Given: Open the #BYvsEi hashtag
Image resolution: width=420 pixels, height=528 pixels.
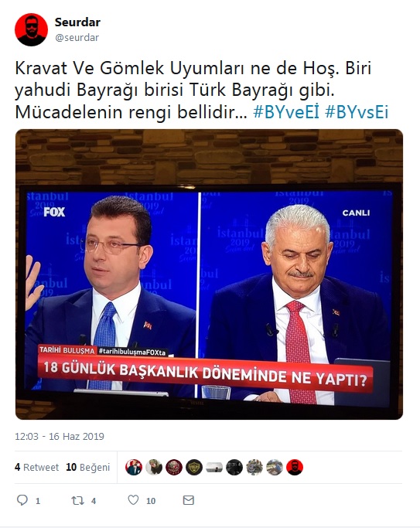Looking at the screenshot, I should tap(357, 112).
